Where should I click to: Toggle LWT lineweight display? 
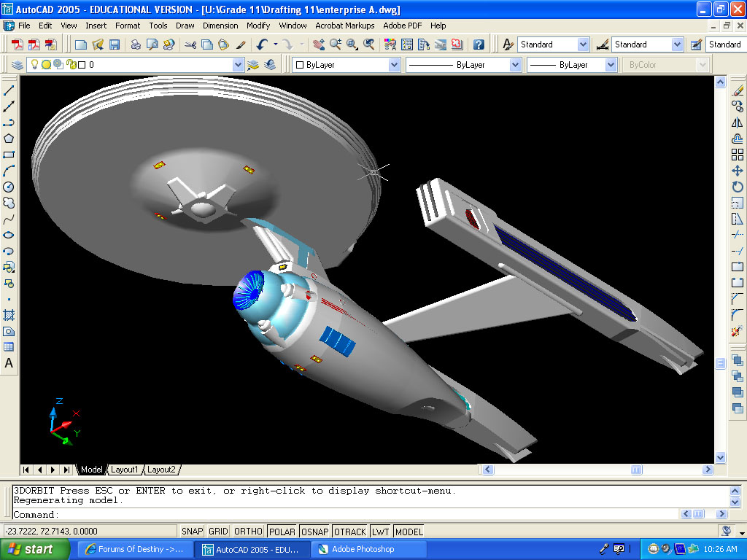(381, 532)
